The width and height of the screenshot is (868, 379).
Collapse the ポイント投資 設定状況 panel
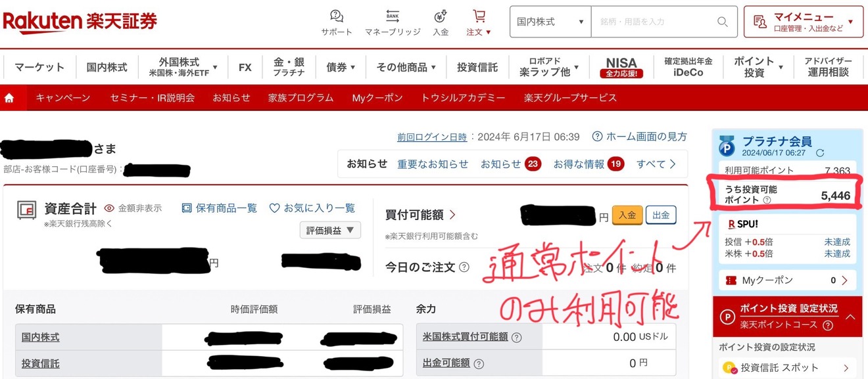coord(849,317)
